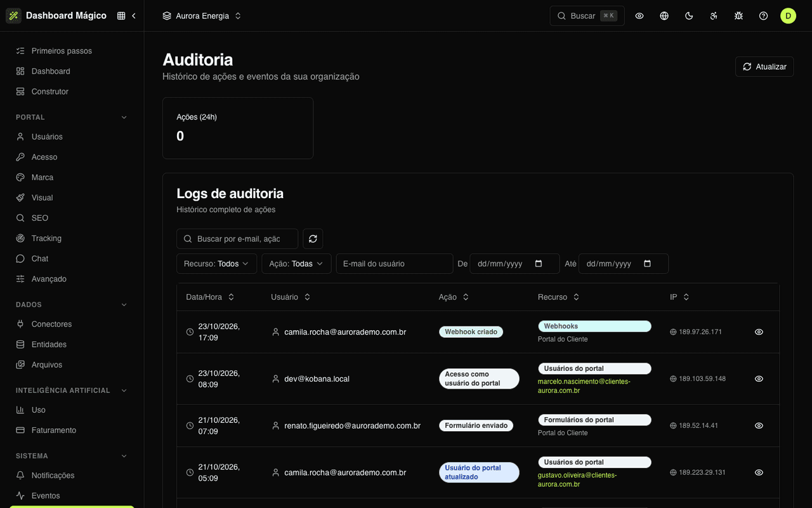
Task: Toggle dark mode with the moon icon
Action: (689, 16)
